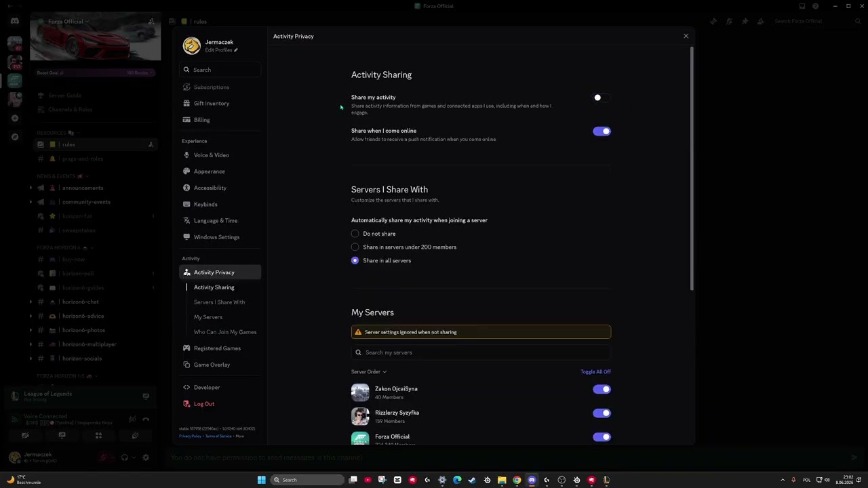Click Toggle All Off link
This screenshot has width=868, height=488.
click(x=595, y=371)
